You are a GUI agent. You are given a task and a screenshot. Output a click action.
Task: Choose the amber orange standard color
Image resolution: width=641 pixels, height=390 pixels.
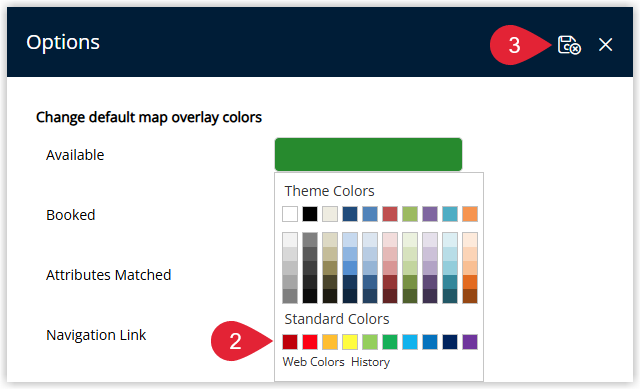point(330,342)
